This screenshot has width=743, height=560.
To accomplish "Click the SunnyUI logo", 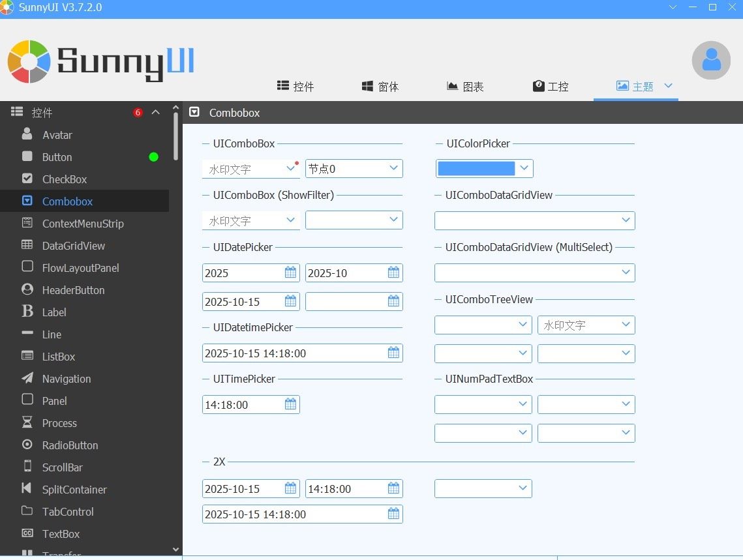I will [x=101, y=61].
